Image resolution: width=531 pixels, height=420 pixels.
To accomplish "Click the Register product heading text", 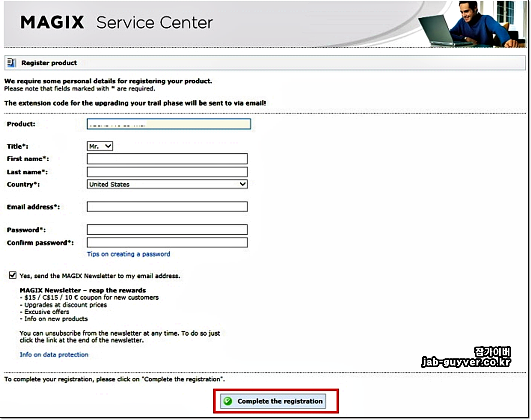I will tap(49, 63).
